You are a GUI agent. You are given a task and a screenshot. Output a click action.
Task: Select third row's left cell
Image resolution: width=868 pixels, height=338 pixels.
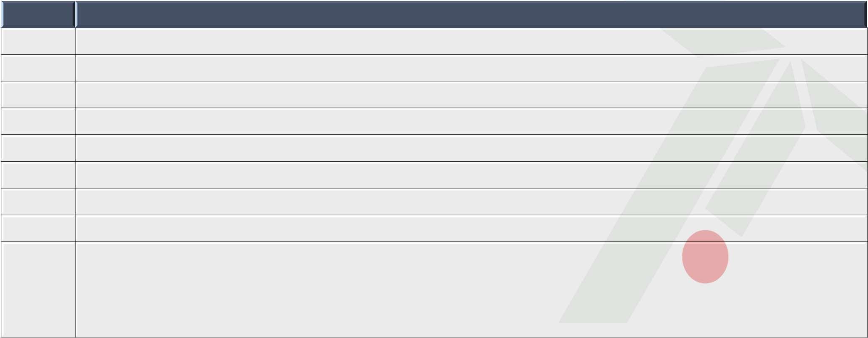tap(38, 95)
